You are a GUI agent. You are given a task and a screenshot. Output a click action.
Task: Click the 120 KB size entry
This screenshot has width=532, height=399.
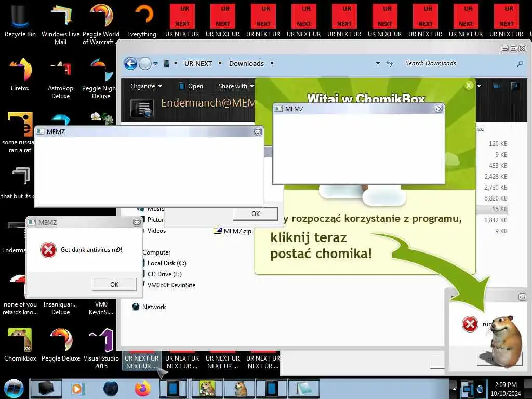click(x=498, y=144)
